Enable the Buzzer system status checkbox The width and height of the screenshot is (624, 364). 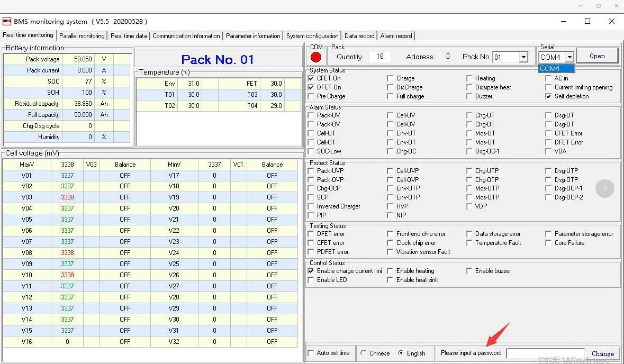point(469,96)
